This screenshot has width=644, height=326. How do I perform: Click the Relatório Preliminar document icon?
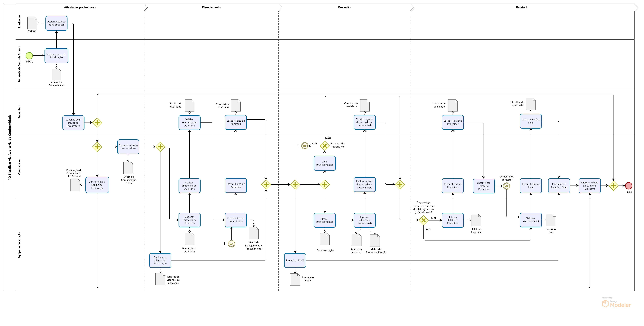click(476, 220)
